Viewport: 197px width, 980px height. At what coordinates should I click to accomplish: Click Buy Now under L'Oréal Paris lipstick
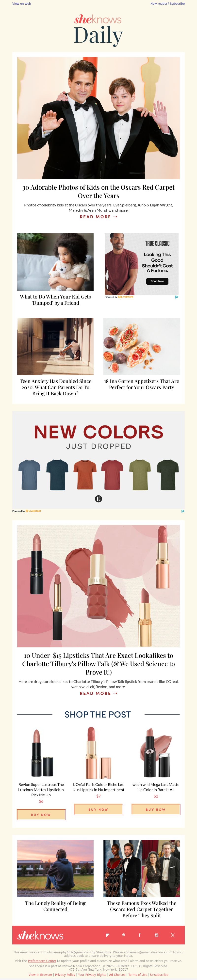click(98, 809)
